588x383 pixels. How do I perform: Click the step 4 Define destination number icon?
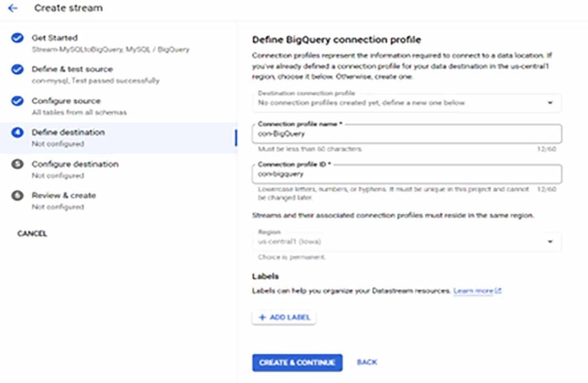(17, 133)
